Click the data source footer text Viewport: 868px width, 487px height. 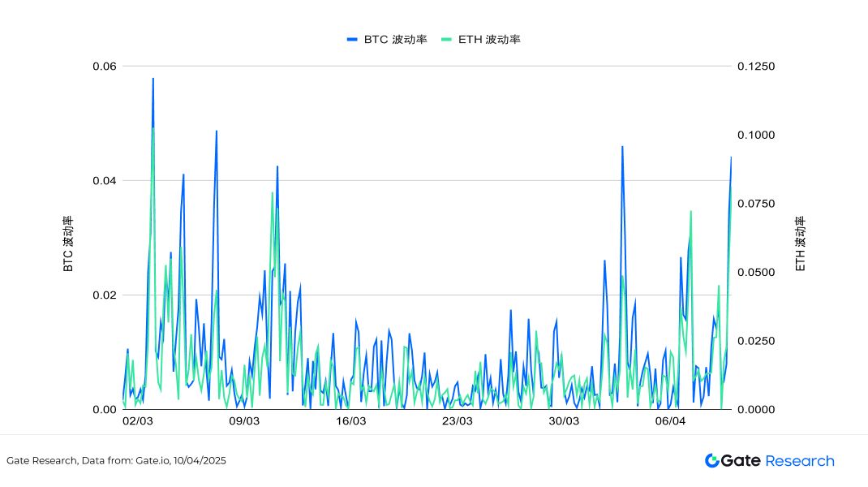coord(116,460)
